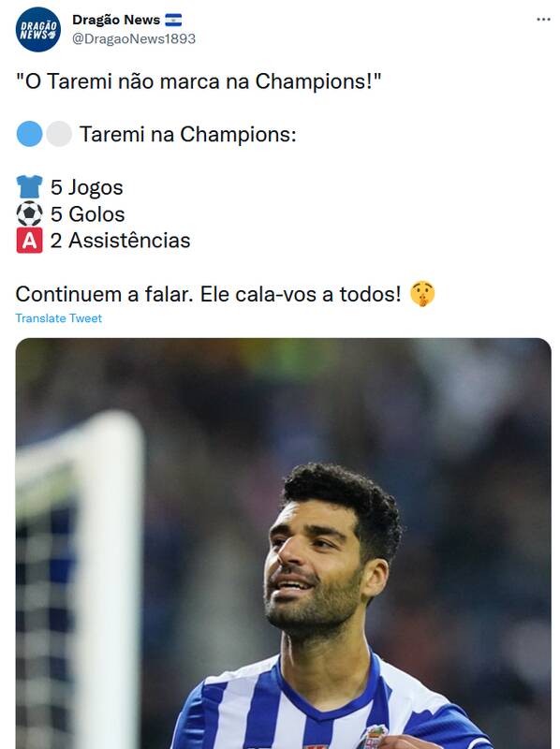Click the quoted line about Taremi não marca
The image size is (560, 749).
[199, 81]
